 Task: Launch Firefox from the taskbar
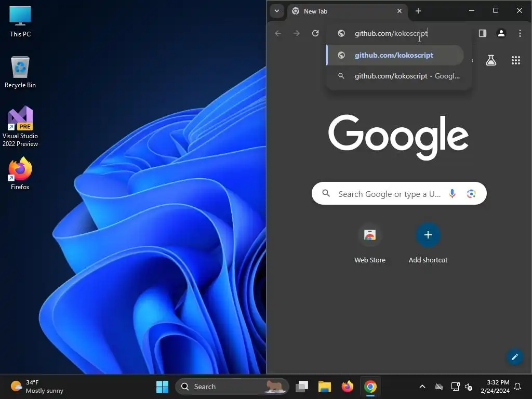pyautogui.click(x=348, y=387)
